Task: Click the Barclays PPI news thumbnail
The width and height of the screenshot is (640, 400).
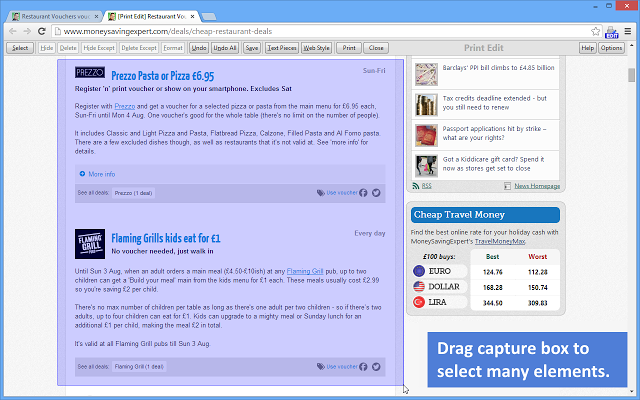Action: click(427, 74)
